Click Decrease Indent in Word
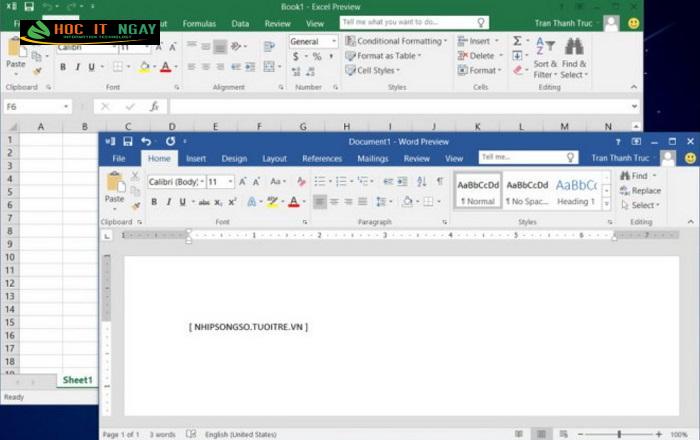This screenshot has height=440, width=700. (x=388, y=181)
